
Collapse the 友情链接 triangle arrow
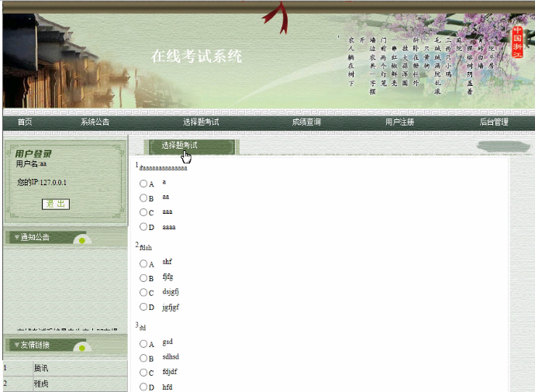point(16,345)
